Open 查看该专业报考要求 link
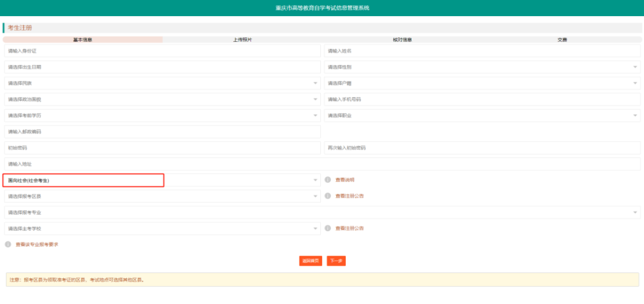The width and height of the screenshot is (644, 304). coord(37,245)
